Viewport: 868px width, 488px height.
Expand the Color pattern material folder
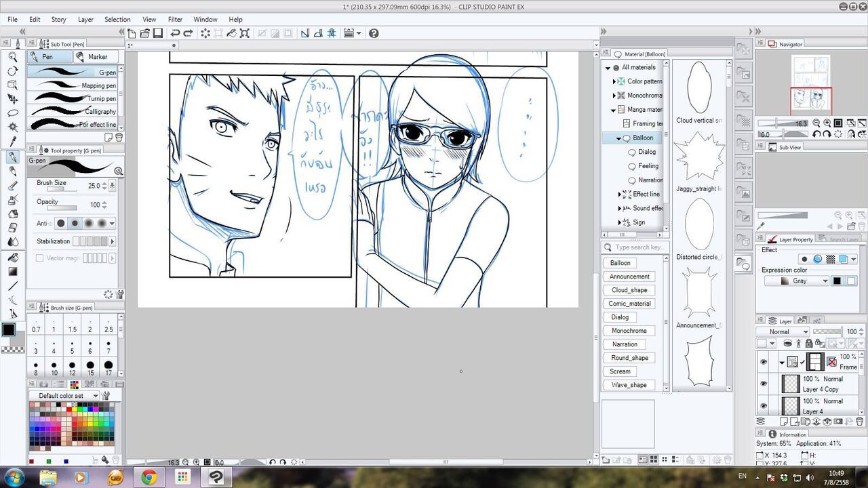click(x=614, y=81)
